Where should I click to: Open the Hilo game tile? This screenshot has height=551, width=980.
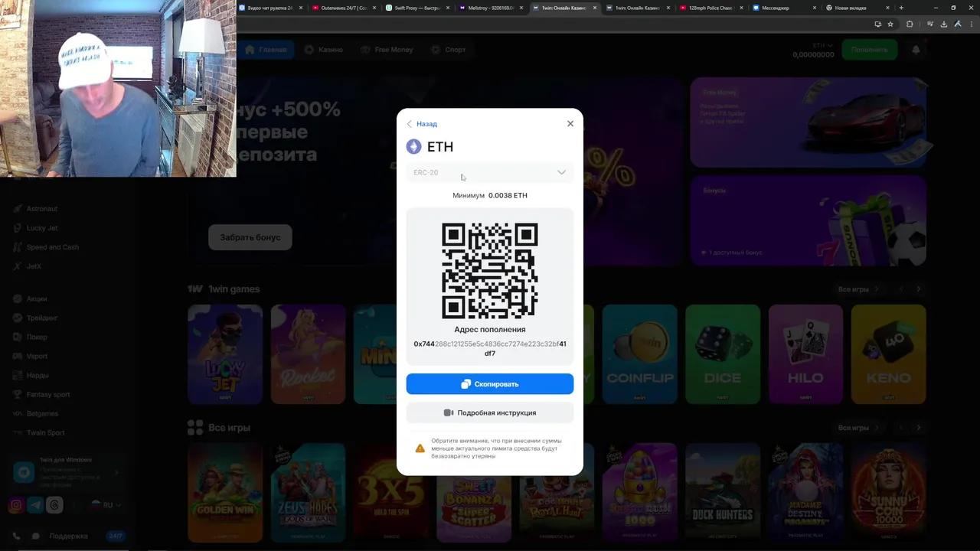click(805, 354)
